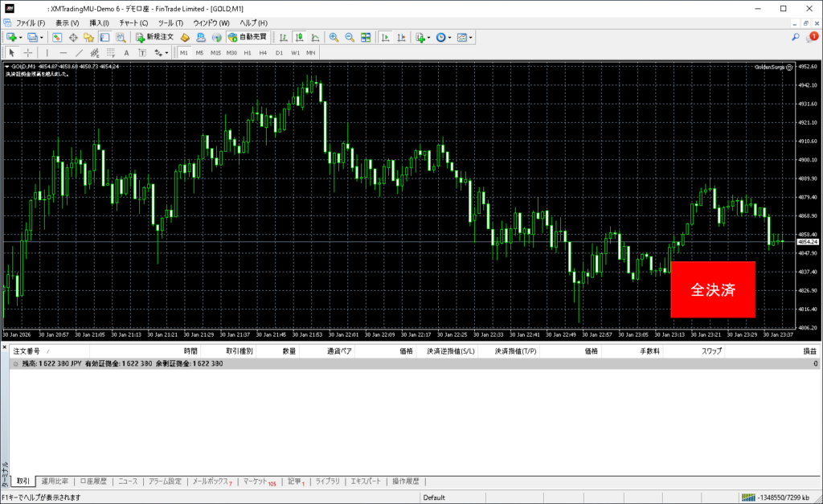Viewport: 823px width, 504px height.
Task: Open the periods clock dropdown
Action: [x=450, y=37]
